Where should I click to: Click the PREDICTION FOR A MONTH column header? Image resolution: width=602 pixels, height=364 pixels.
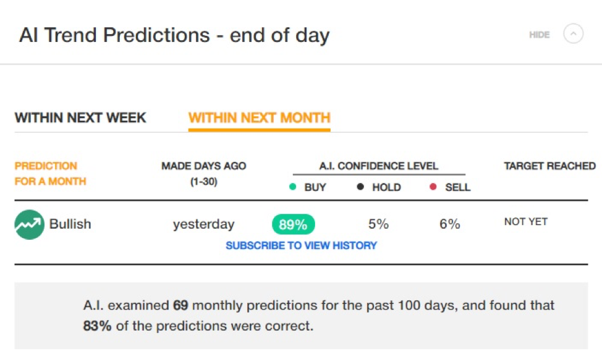pyautogui.click(x=50, y=174)
